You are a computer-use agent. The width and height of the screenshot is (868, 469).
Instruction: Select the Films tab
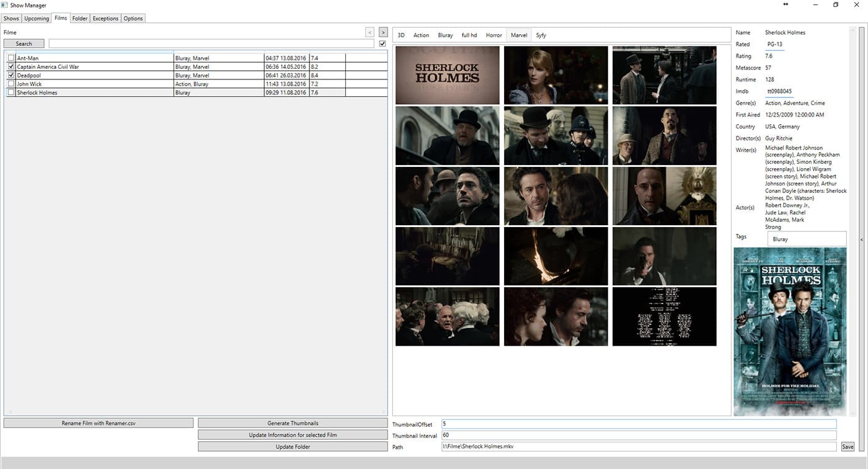[x=61, y=18]
